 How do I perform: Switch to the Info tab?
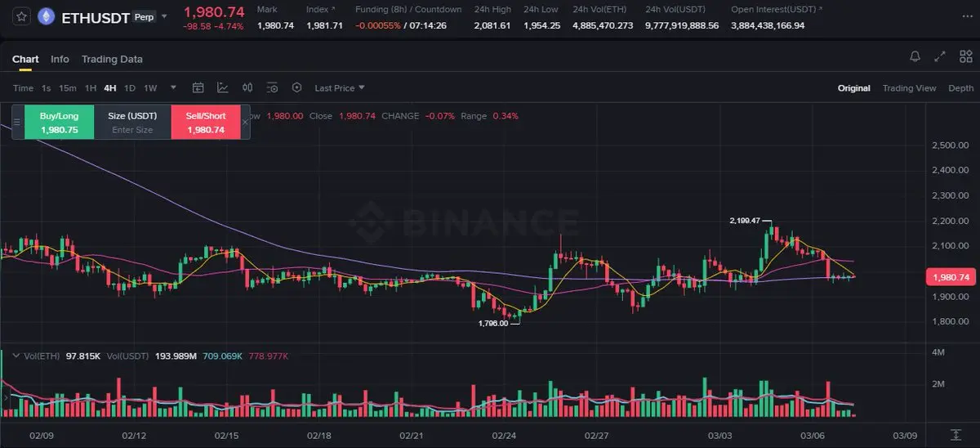[x=60, y=59]
